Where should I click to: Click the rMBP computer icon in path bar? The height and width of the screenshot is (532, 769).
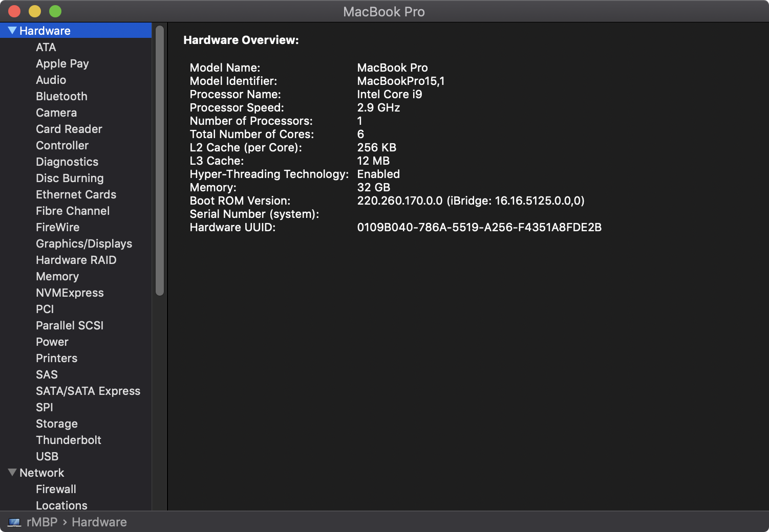pos(14,522)
